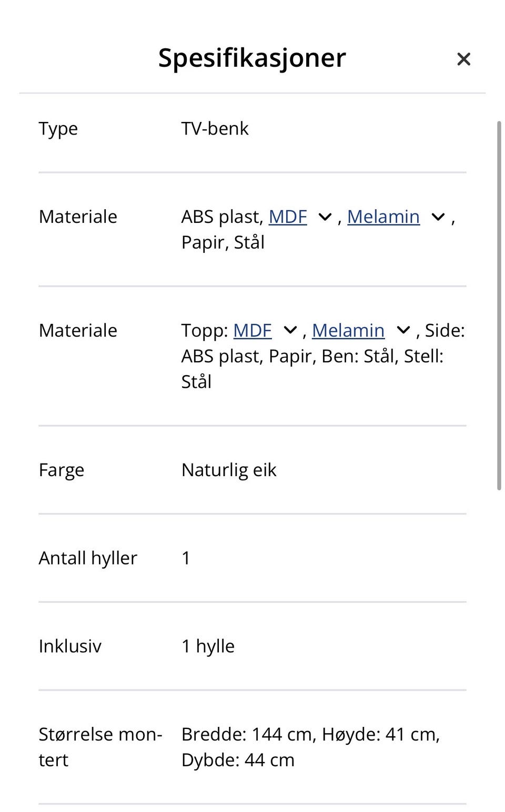This screenshot has height=812, width=505.
Task: Expand the chevron next to Topp: MDF
Action: coord(290,331)
